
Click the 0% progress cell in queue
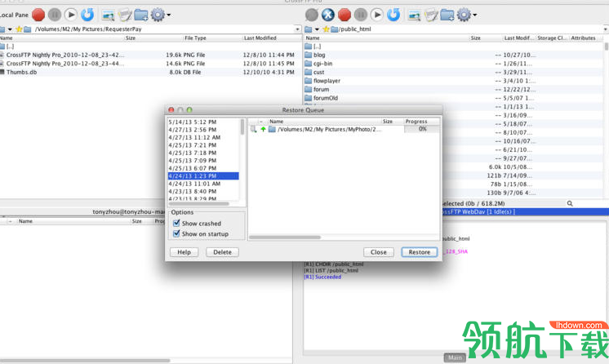click(422, 129)
